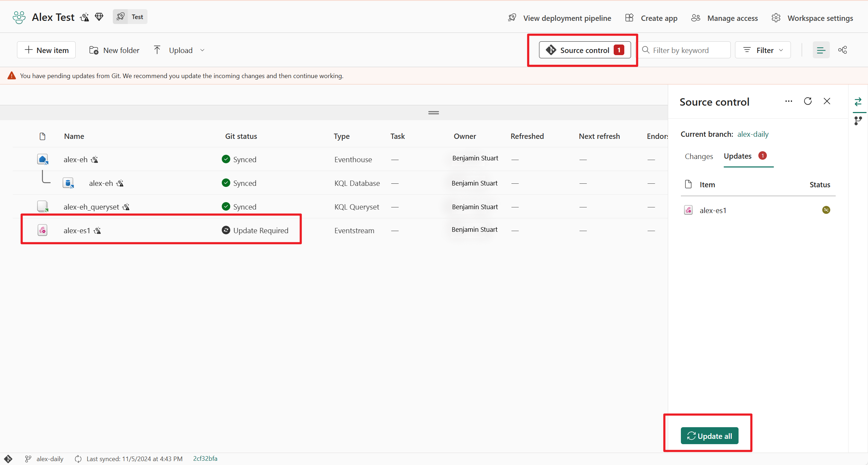Click the Eventstream icon next to alex-es1

click(x=42, y=230)
